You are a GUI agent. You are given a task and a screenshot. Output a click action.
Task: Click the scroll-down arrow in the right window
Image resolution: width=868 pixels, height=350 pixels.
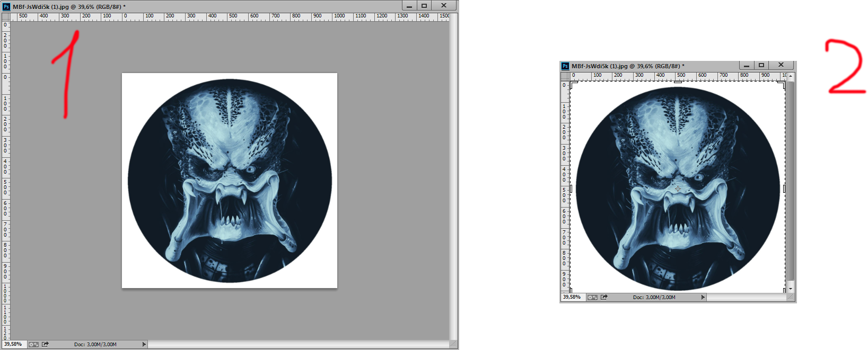click(x=791, y=289)
